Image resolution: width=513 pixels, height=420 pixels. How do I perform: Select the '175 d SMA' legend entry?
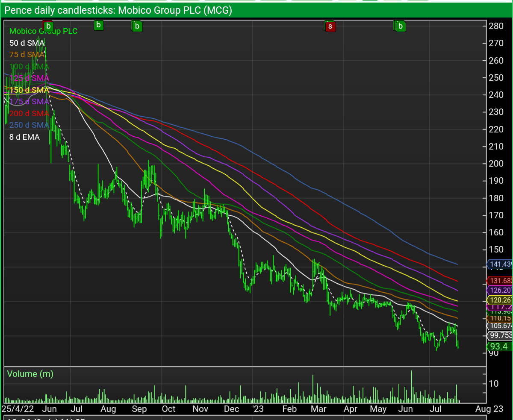[29, 102]
